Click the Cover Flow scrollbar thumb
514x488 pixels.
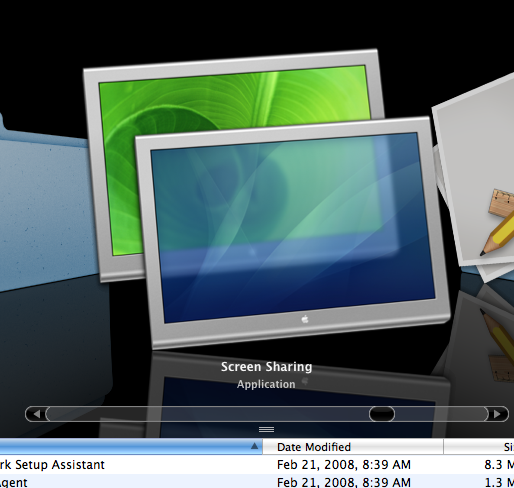[382, 414]
